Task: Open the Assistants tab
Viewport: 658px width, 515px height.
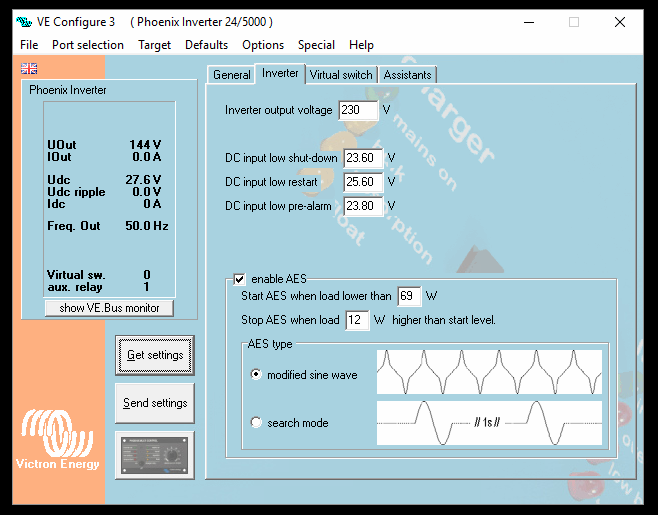Action: 407,75
